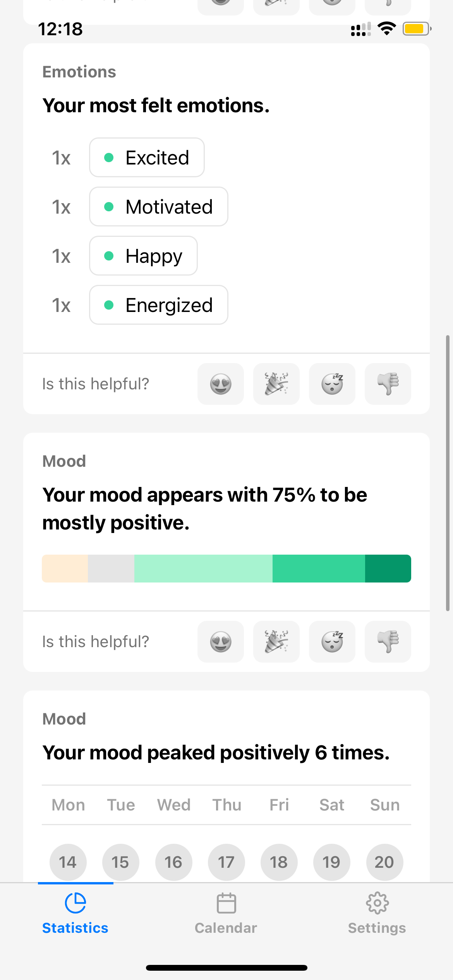The width and height of the screenshot is (453, 980).
Task: Tap thumbs-down emoji under Mood percentage card
Action: (x=388, y=642)
